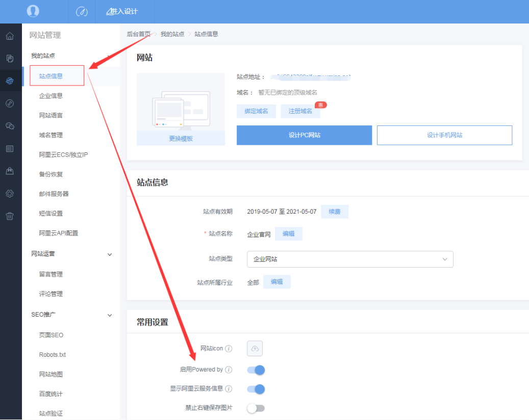The image size is (529, 420).
Task: Click info icon next to 启用Powered by
Action: coord(229,370)
